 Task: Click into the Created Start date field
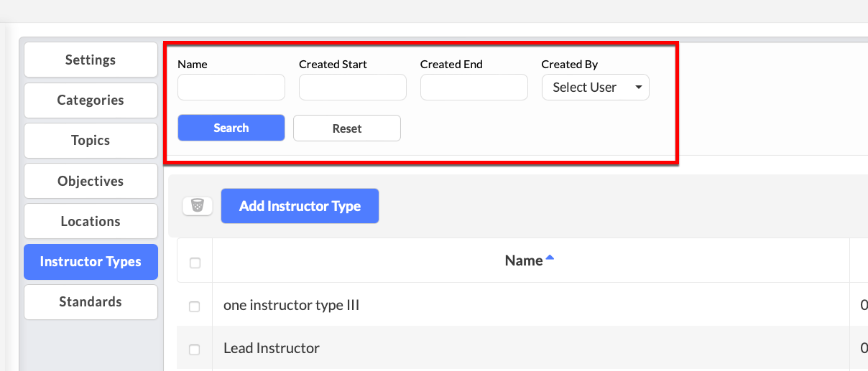(x=353, y=88)
